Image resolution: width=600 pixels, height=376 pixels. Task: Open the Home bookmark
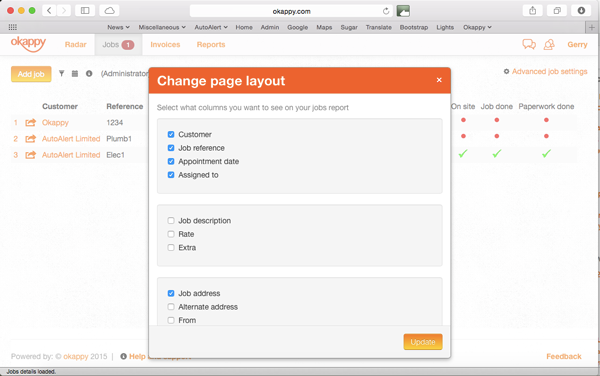click(x=244, y=27)
